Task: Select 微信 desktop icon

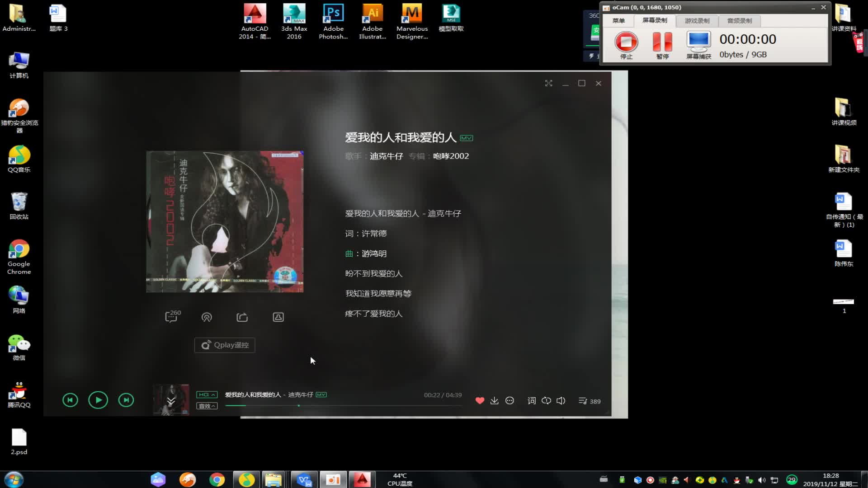Action: (19, 347)
